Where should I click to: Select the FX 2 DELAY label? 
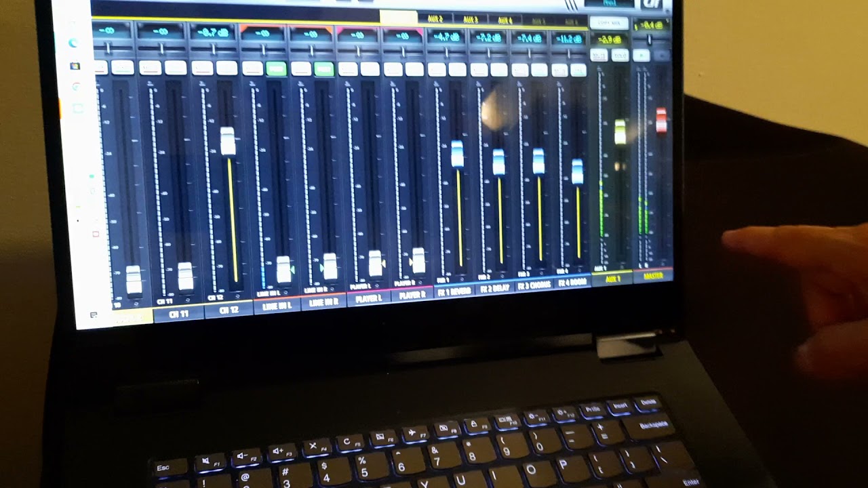(x=496, y=288)
